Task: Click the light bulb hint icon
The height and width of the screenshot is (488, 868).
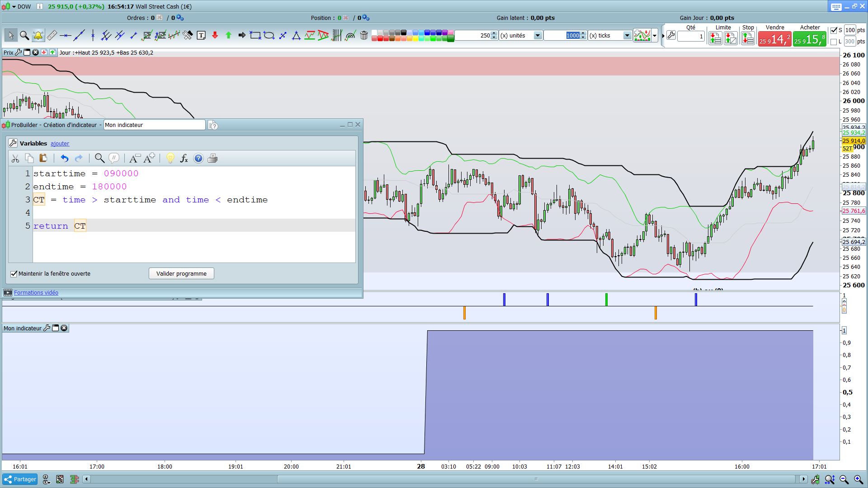Action: (x=170, y=158)
